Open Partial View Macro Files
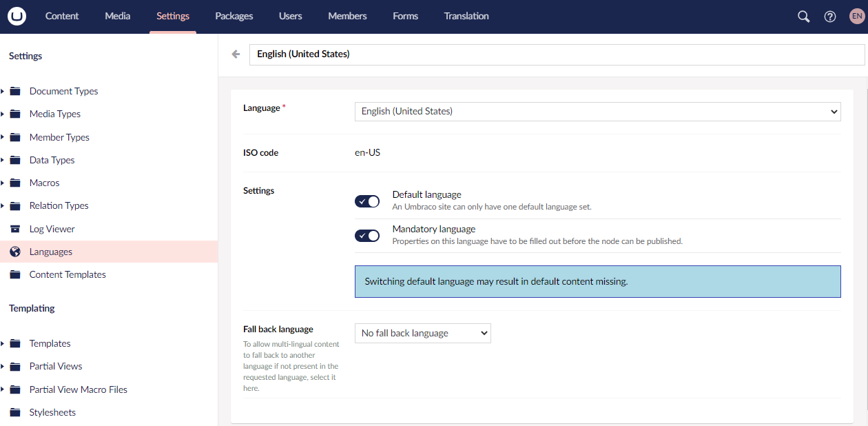Viewport: 868px width, 426px height. click(78, 389)
